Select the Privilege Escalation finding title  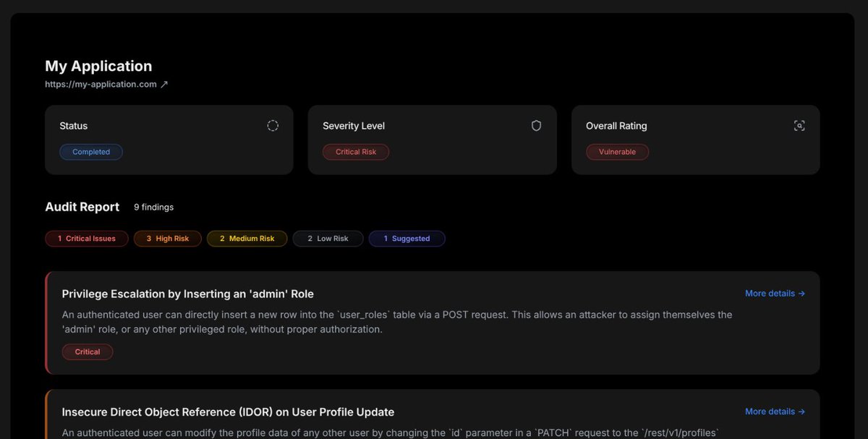(188, 294)
